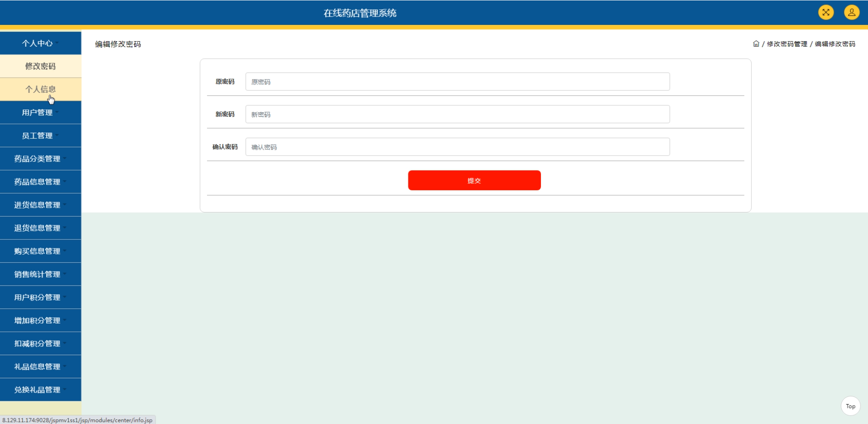
Task: Focus the 原密码 input field
Action: click(457, 82)
